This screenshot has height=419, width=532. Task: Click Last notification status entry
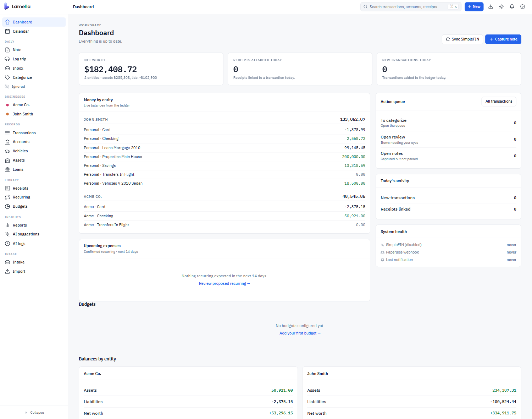448,260
